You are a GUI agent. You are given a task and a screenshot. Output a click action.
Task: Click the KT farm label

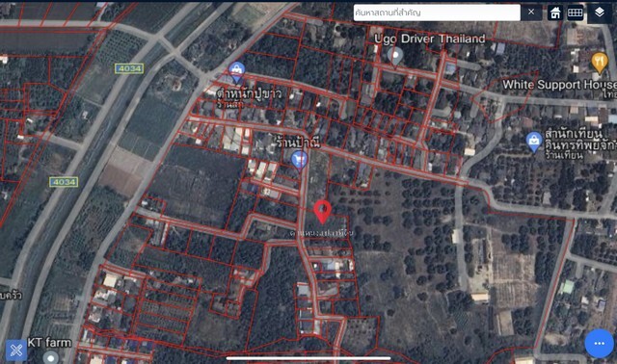tap(49, 343)
